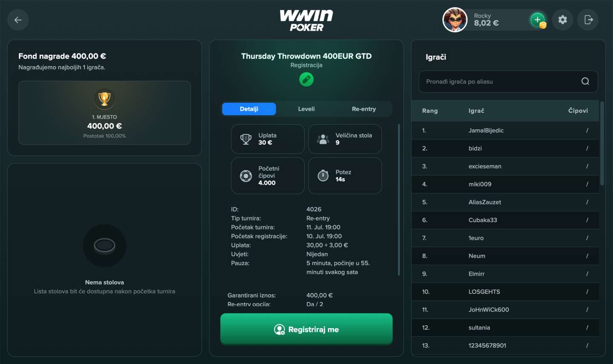The width and height of the screenshot is (613, 364).
Task: Click the Pronađi igrača po aliasu field
Action: tap(508, 82)
